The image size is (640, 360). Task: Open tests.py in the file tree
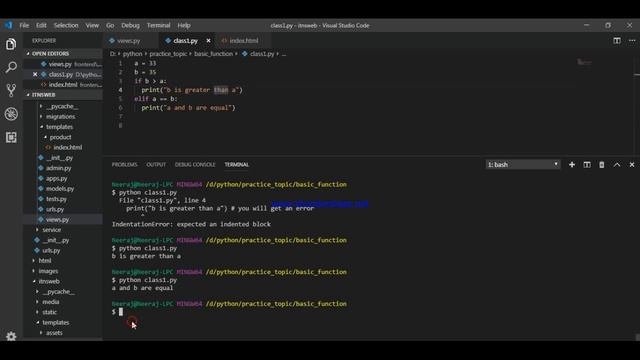pyautogui.click(x=56, y=199)
